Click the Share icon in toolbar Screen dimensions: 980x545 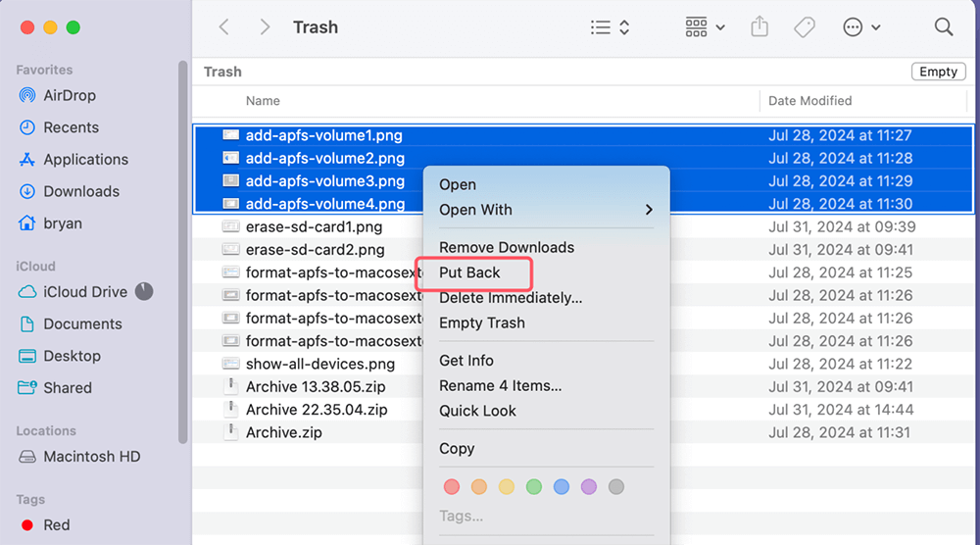[759, 27]
